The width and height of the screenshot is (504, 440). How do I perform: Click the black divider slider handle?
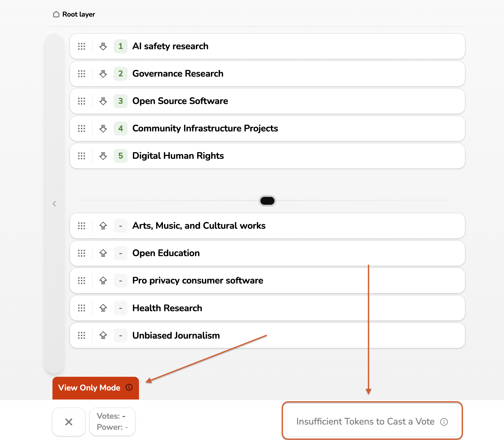pos(267,201)
